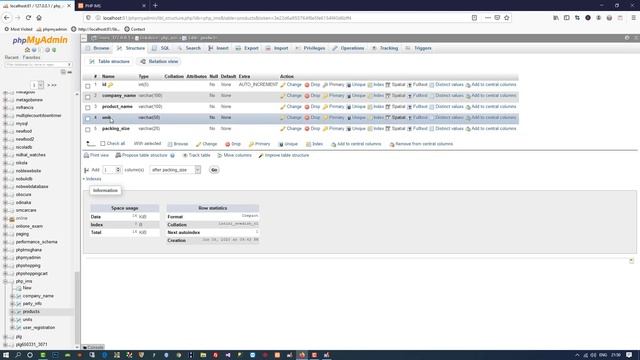This screenshot has width=640, height=360.
Task: Add Index on id column
Action: click(376, 84)
